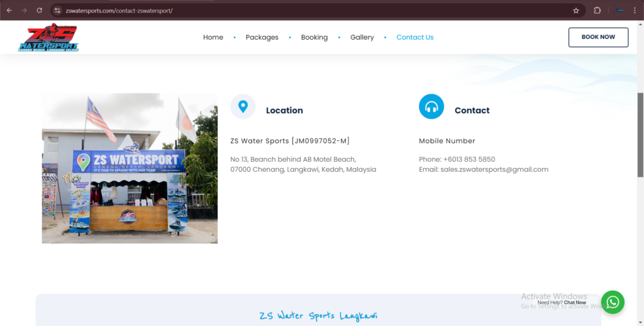Click the ZS Watersport logo
The image size is (644, 326).
48,37
